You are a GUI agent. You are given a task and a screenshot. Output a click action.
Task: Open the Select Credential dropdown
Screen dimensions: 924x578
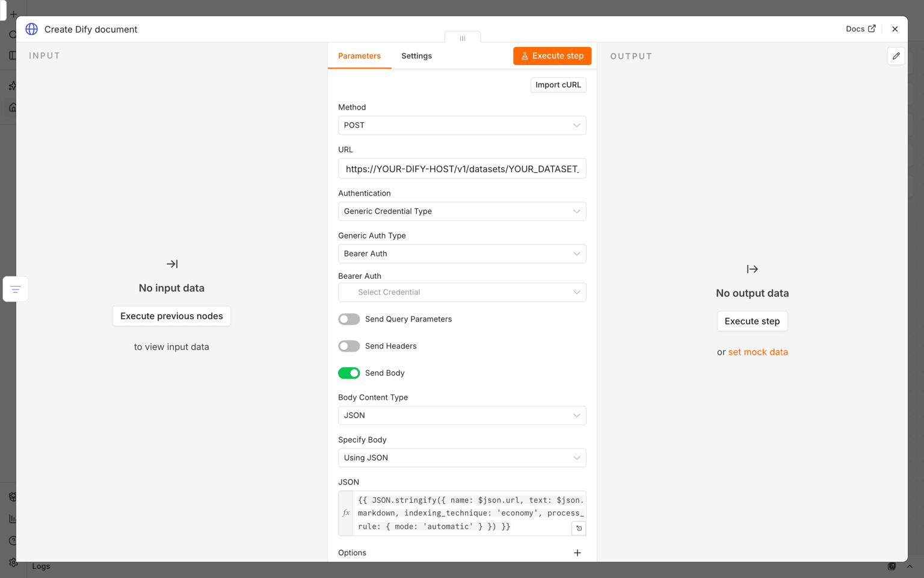click(x=462, y=292)
